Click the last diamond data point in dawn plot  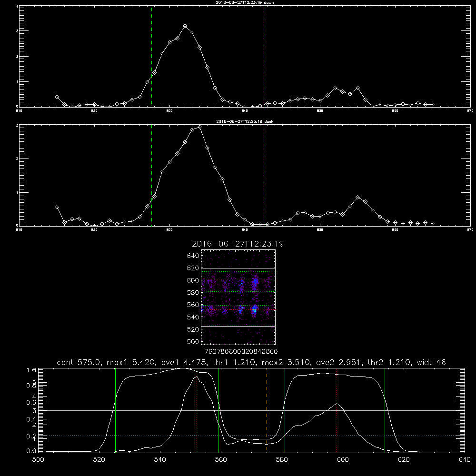tap(433, 104)
